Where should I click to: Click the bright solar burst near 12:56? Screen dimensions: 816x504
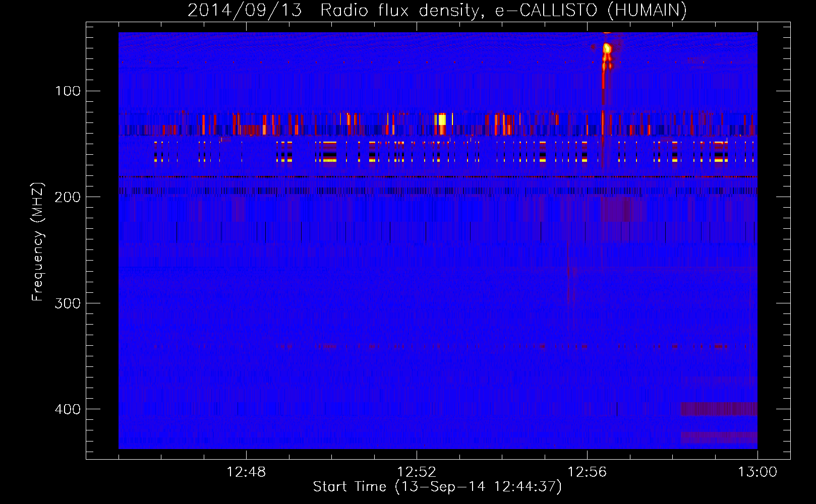point(607,49)
